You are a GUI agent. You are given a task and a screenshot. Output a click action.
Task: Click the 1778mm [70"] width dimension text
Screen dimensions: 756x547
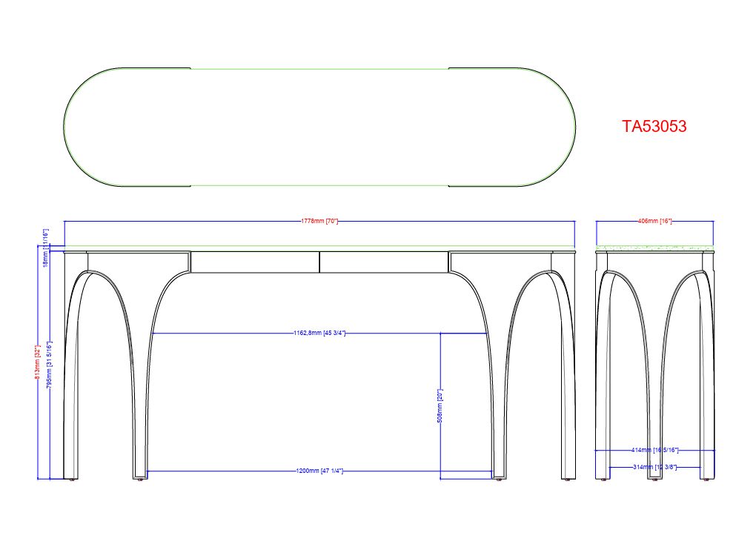tap(319, 222)
